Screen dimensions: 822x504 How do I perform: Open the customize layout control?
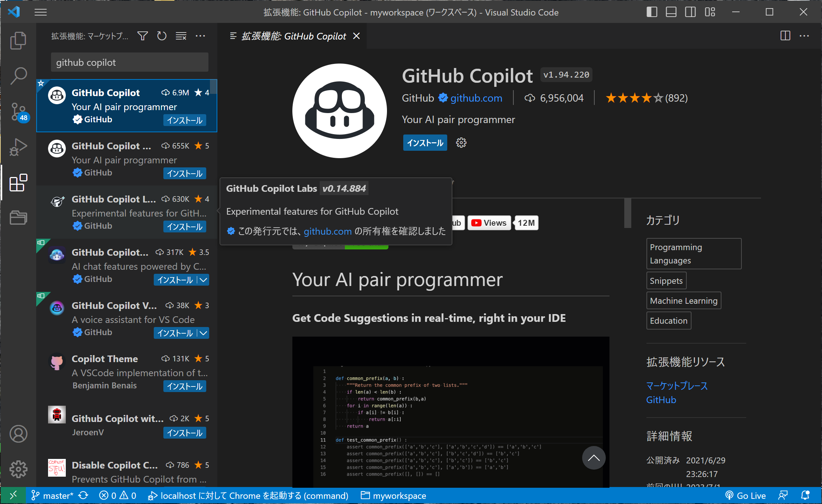(710, 12)
